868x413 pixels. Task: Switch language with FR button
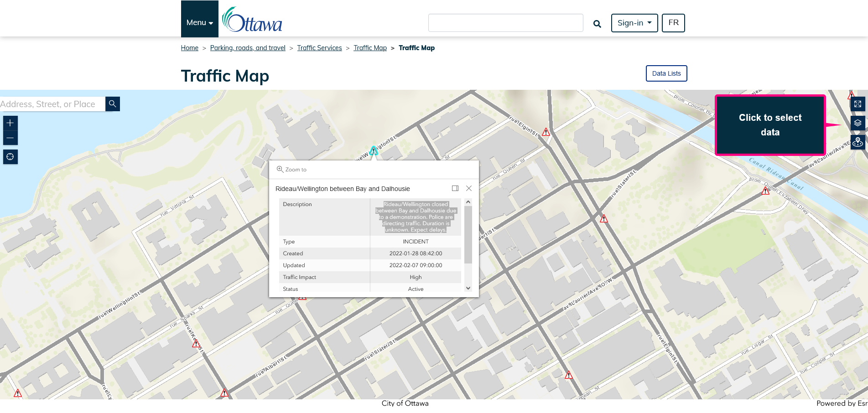coord(673,23)
